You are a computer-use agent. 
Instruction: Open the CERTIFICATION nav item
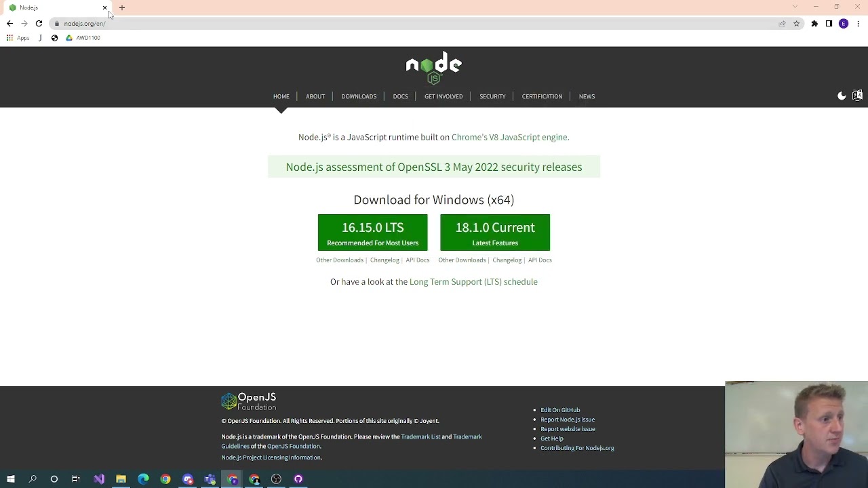pos(542,96)
